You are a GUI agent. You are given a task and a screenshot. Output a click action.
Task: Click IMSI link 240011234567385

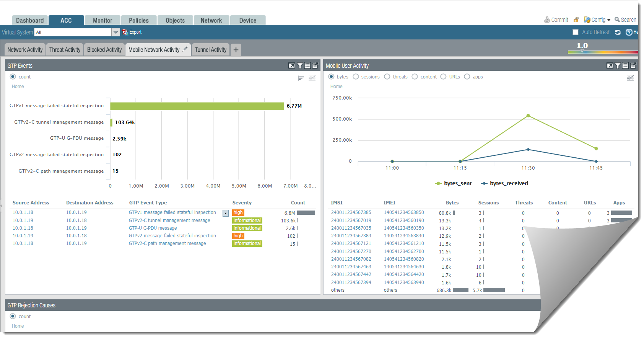[x=351, y=212]
